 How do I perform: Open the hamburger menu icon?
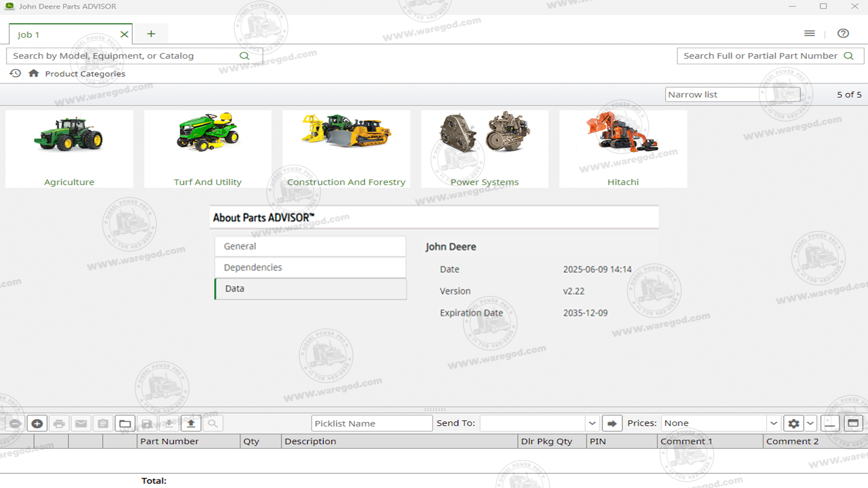809,33
